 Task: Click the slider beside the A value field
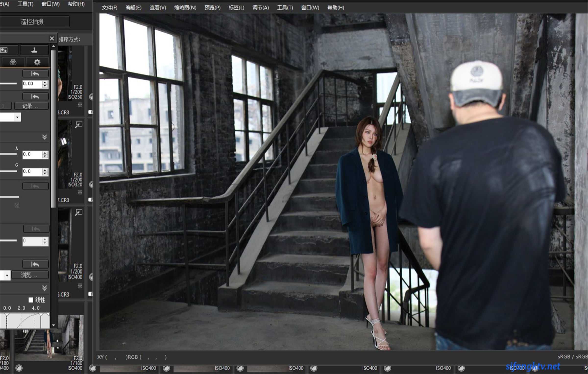9,154
